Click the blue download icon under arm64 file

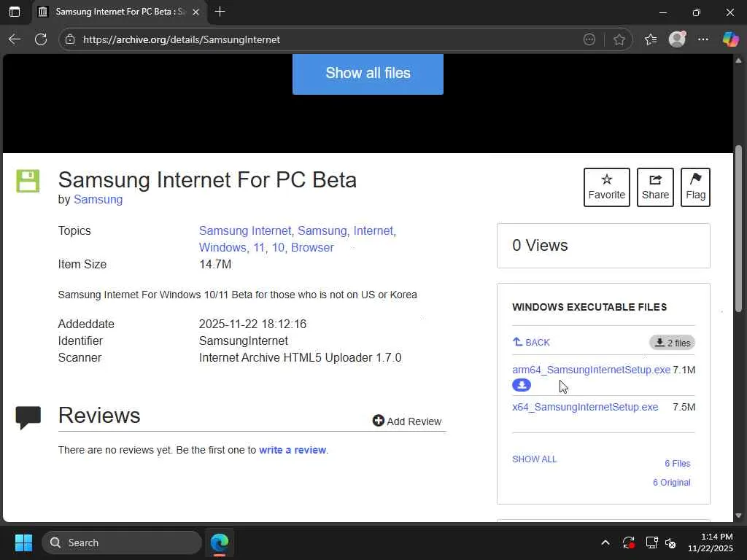pos(521,385)
